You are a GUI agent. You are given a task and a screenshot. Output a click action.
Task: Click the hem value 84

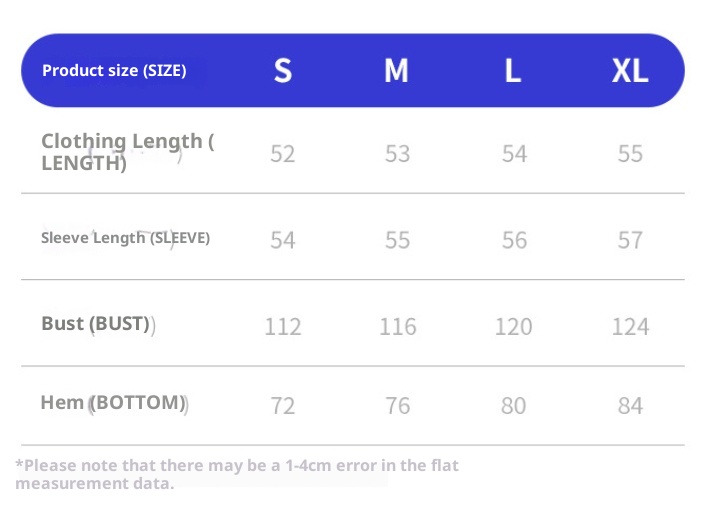630,406
